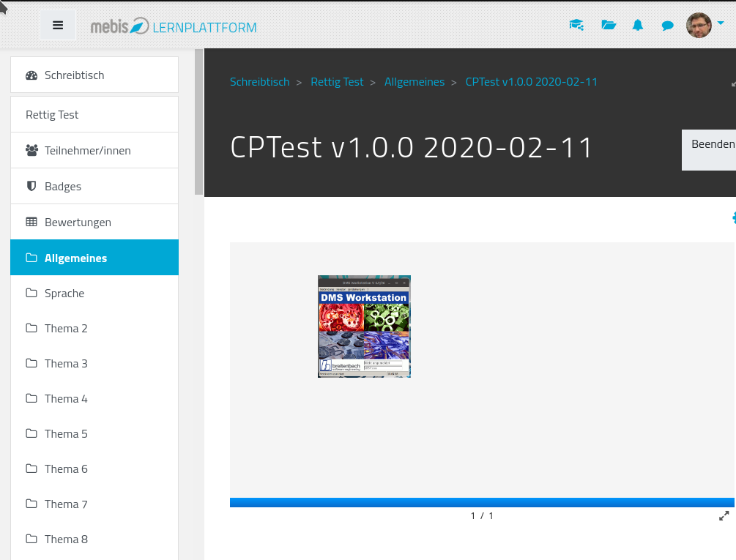Image resolution: width=736 pixels, height=560 pixels.
Task: Open Thema 7 section
Action: coord(94,504)
